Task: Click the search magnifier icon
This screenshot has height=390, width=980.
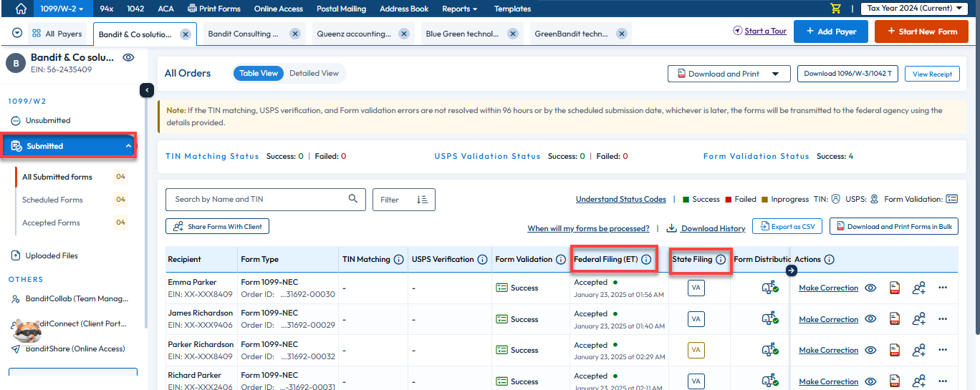Action: pos(353,199)
